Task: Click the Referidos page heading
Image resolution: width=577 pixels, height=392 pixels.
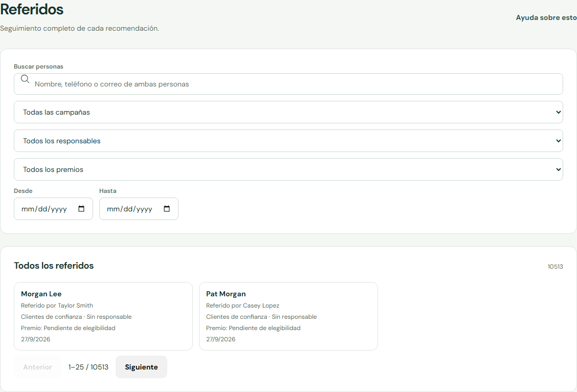Action: click(32, 9)
